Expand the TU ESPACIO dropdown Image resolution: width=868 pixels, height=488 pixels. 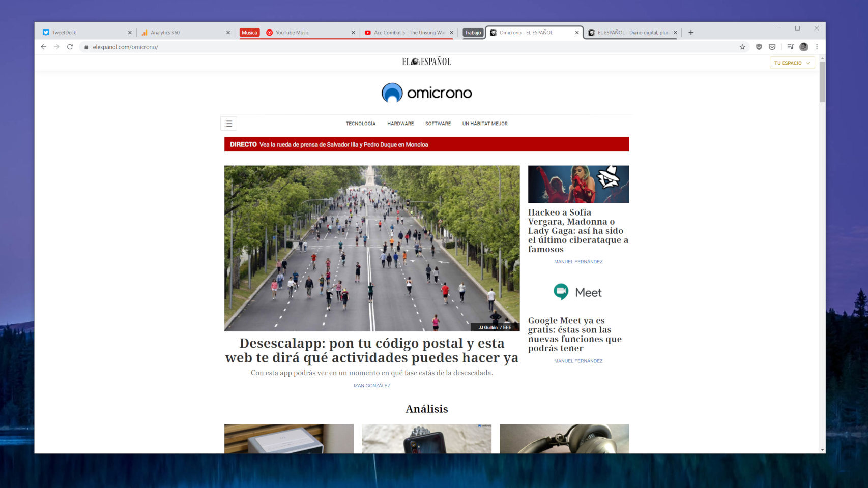pos(792,63)
